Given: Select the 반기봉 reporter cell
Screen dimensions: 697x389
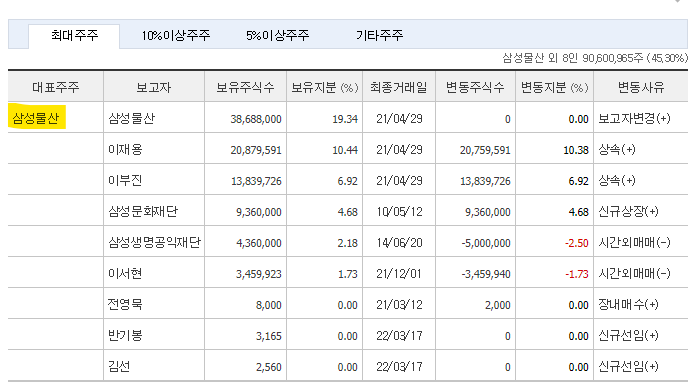Looking at the screenshot, I should point(125,335).
